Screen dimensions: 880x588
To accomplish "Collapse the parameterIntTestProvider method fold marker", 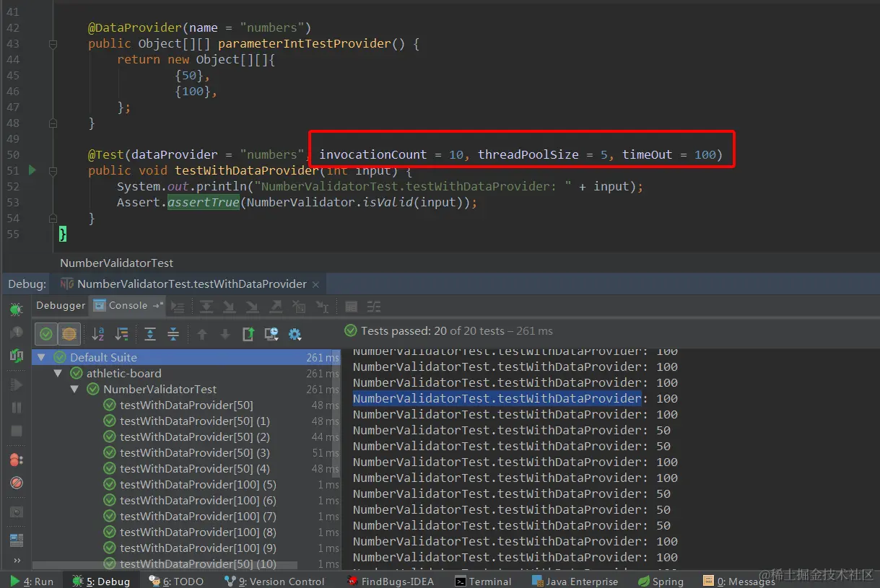I will [53, 44].
